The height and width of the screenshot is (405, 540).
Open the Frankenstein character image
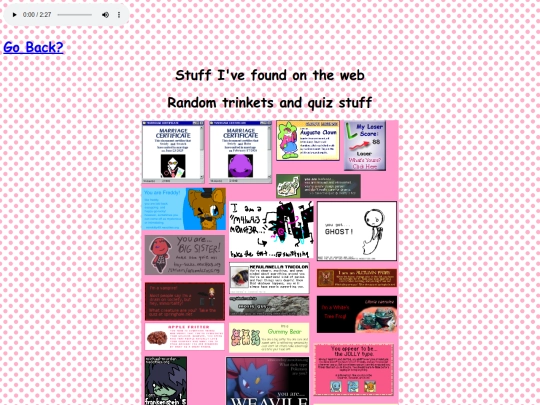point(166,381)
